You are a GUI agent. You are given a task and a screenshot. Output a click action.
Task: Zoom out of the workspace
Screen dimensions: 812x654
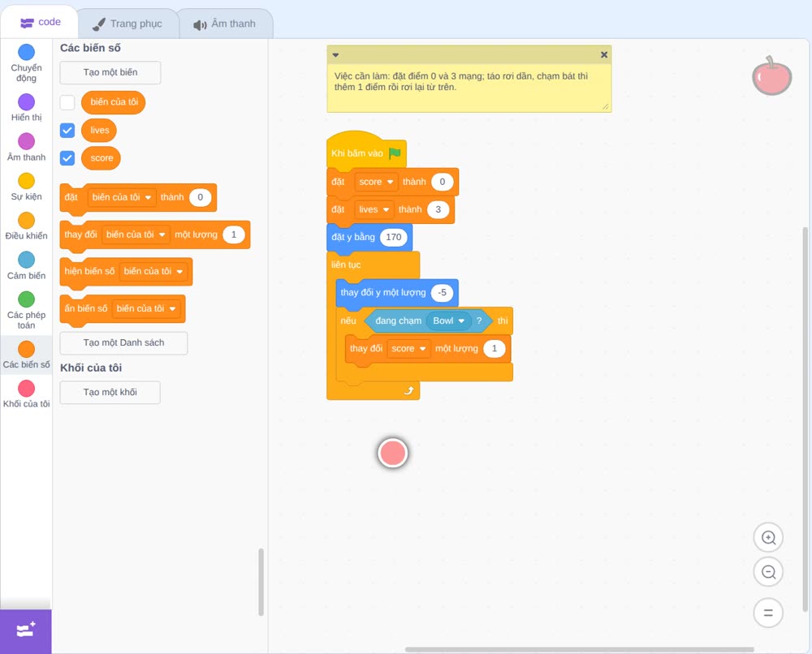pyautogui.click(x=768, y=572)
